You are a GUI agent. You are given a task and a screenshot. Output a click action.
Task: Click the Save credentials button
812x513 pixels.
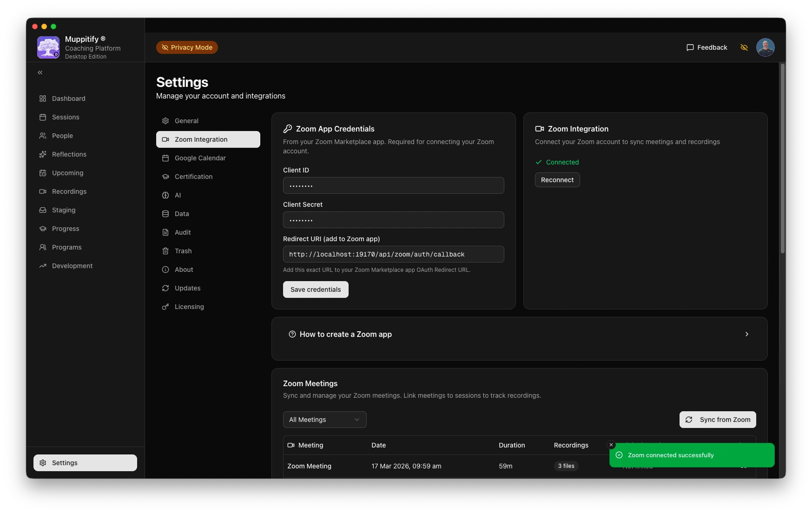pos(316,289)
